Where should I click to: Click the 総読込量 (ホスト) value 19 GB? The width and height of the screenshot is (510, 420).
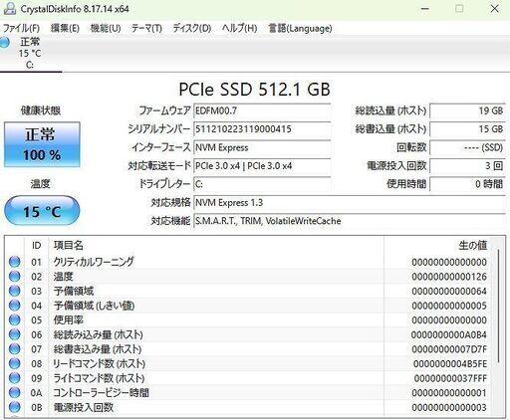[x=468, y=110]
